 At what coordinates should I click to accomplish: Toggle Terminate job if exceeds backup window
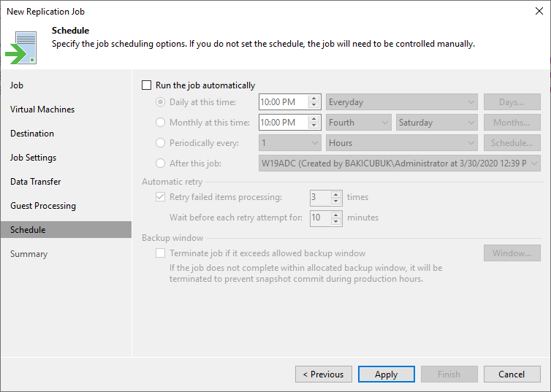pos(160,253)
